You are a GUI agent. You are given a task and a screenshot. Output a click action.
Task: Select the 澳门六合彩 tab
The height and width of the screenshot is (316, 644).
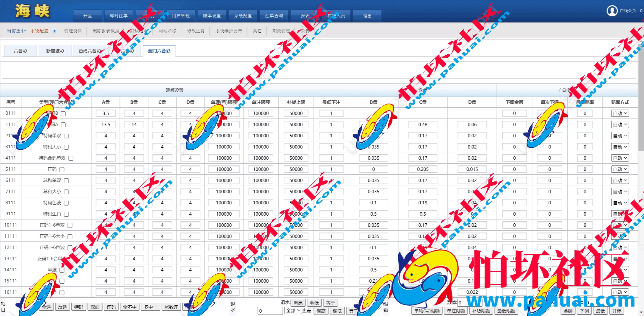coord(159,51)
